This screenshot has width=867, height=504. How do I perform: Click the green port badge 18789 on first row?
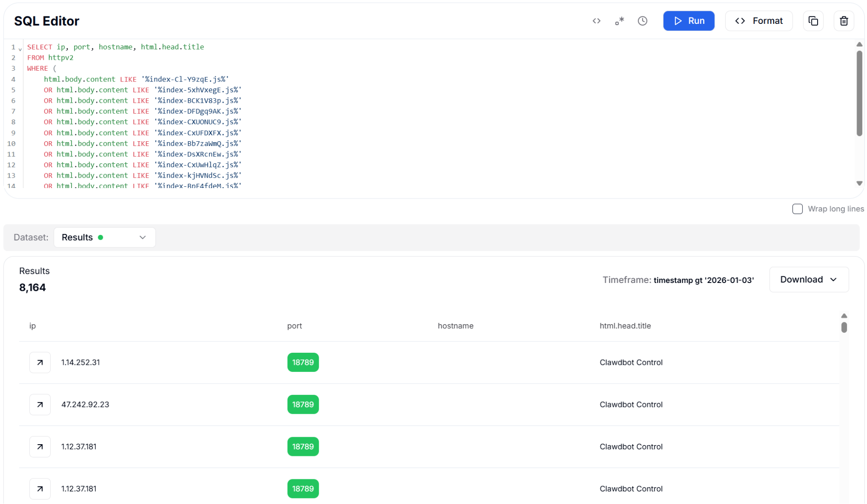303,362
